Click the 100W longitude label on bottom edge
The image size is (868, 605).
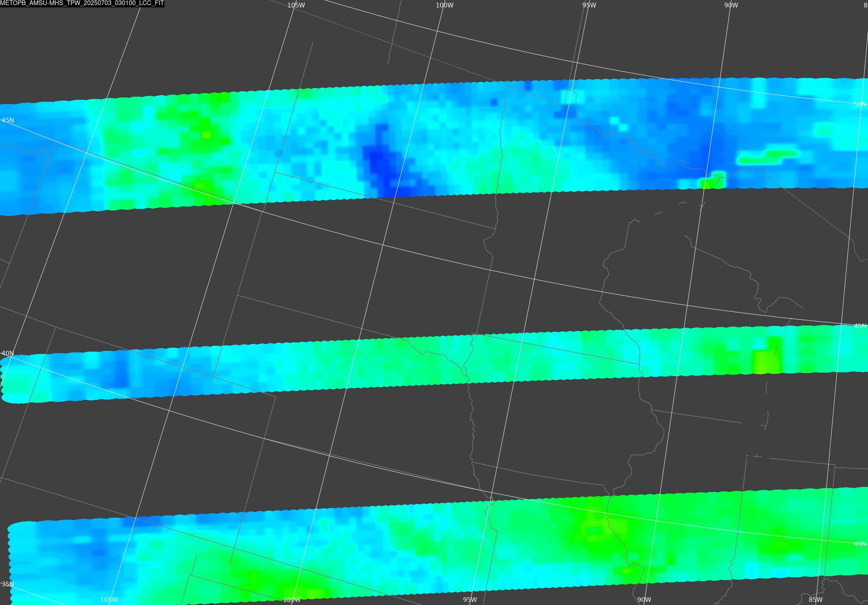point(292,600)
